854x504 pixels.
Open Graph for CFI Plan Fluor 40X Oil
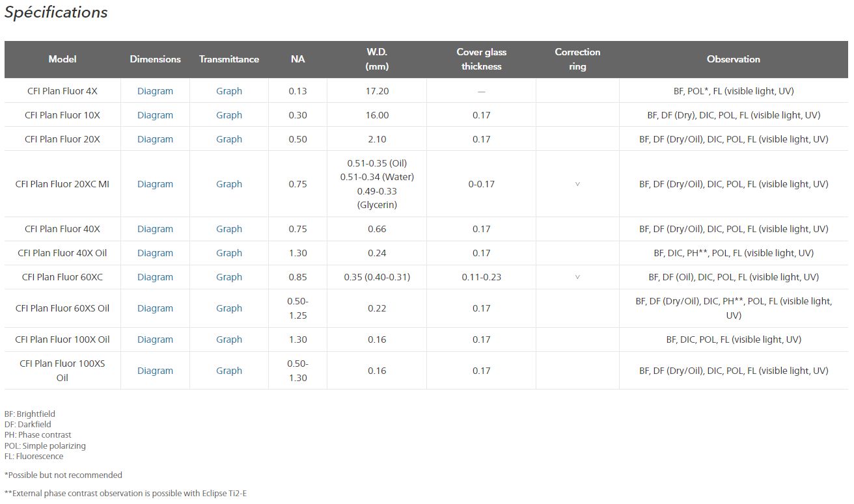[229, 253]
